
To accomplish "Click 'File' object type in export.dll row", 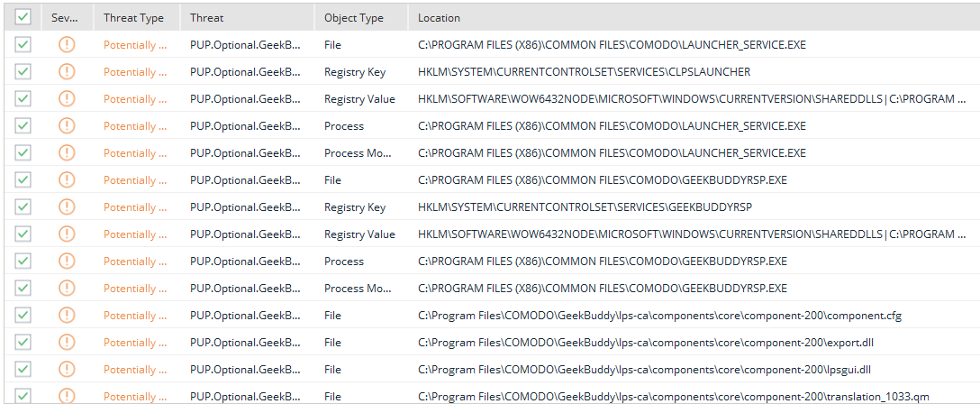I will coord(332,342).
